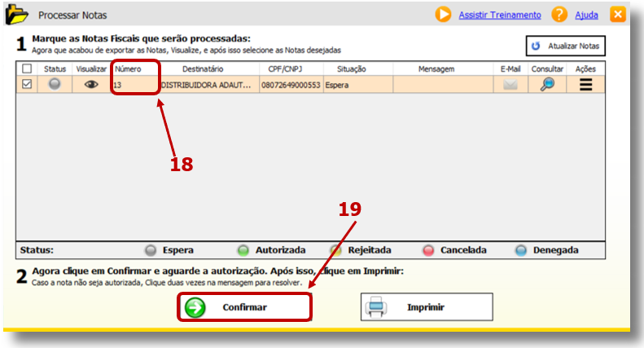Click the Atualizar Notas button
Viewport: 644px width, 348px height.
[x=565, y=46]
